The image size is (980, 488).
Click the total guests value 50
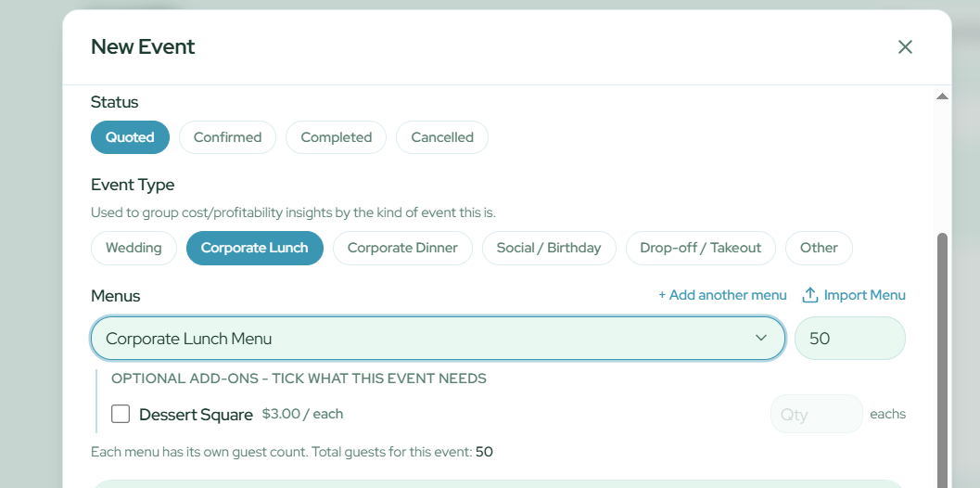click(484, 452)
